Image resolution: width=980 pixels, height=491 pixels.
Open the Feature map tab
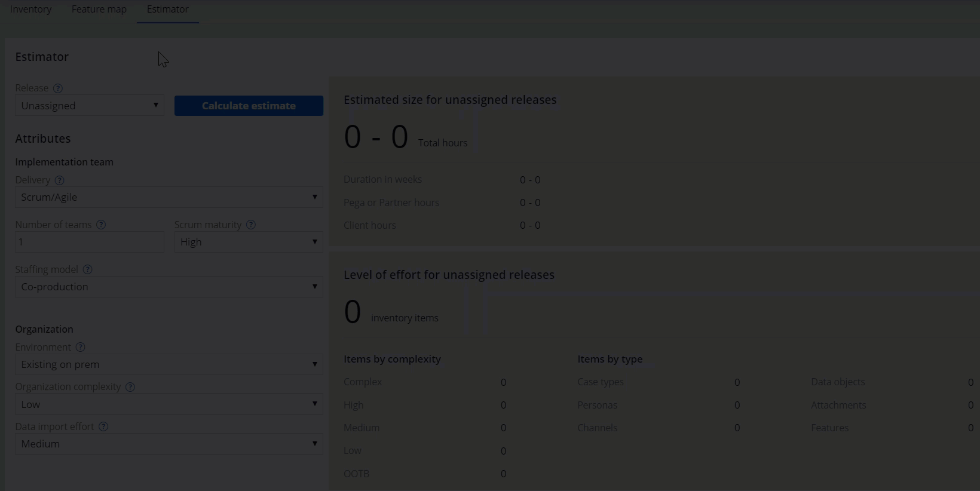click(x=99, y=10)
